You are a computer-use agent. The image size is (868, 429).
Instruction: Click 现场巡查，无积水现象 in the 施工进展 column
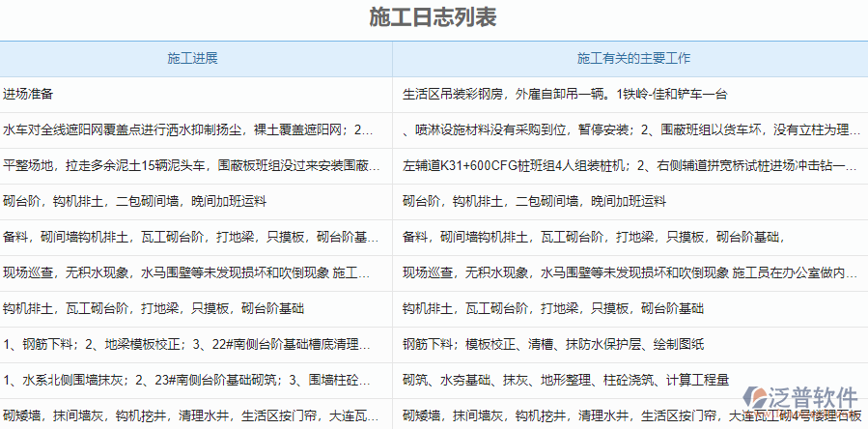pos(196,272)
